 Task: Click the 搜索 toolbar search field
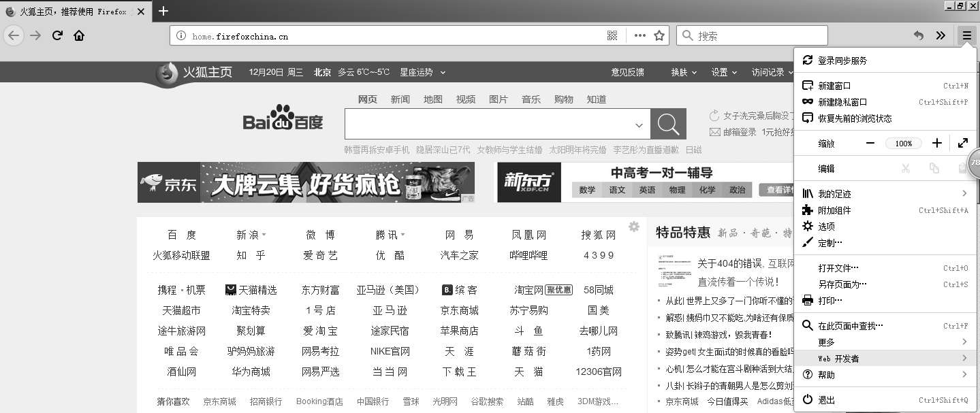[752, 35]
